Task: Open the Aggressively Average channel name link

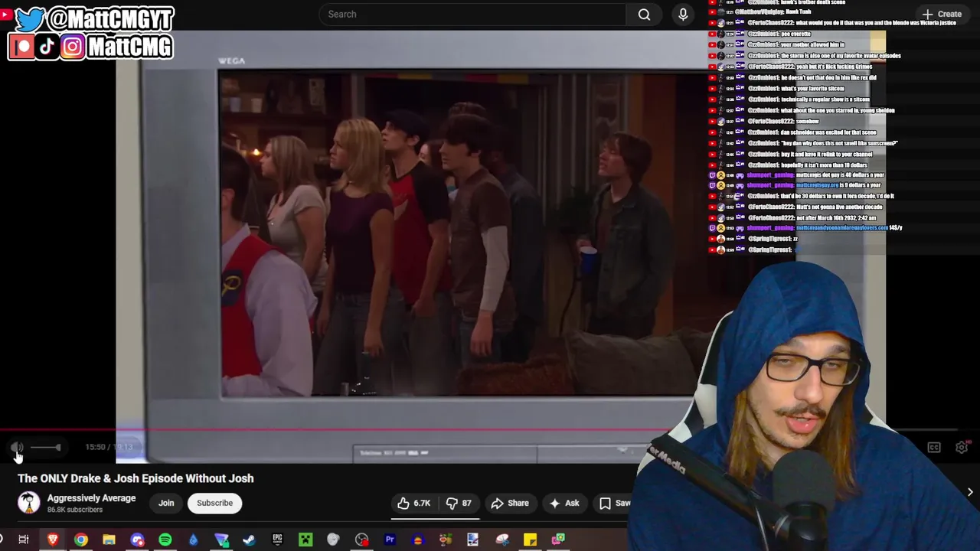Action: [91, 498]
